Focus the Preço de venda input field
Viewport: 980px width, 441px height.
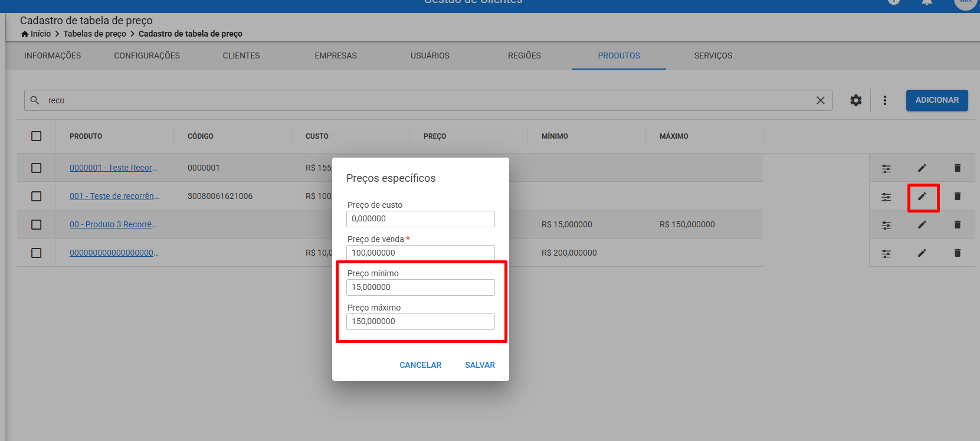(x=421, y=253)
